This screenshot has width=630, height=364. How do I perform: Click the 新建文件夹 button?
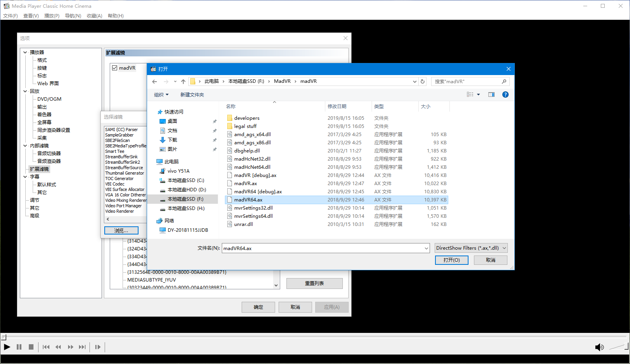[x=192, y=95]
